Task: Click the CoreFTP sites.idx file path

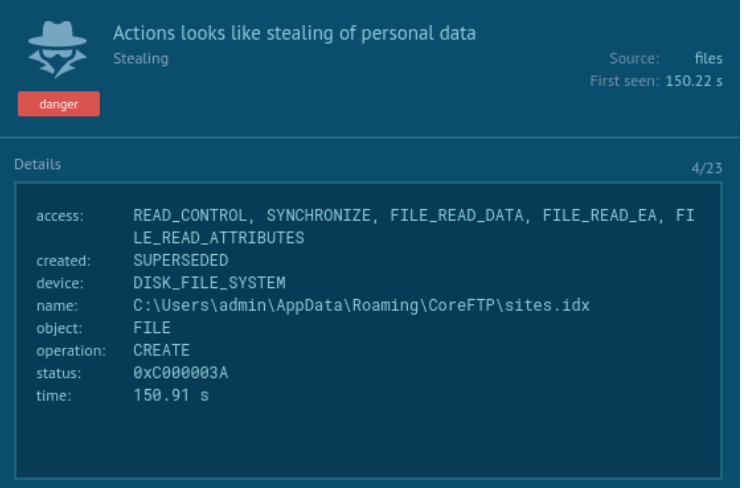Action: point(361,305)
